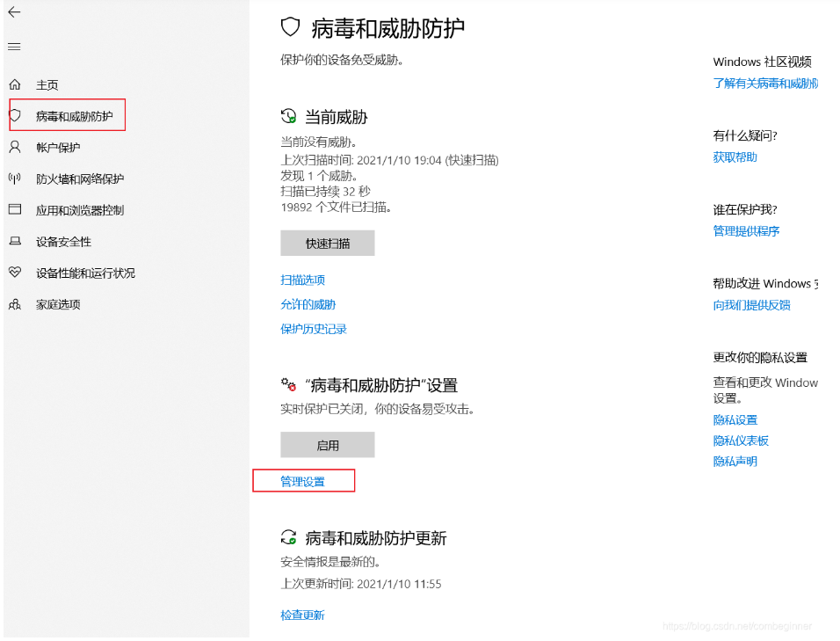Click the antenna icon for 防火墙和网络保护
Screen dimensions: 840x641
15,178
